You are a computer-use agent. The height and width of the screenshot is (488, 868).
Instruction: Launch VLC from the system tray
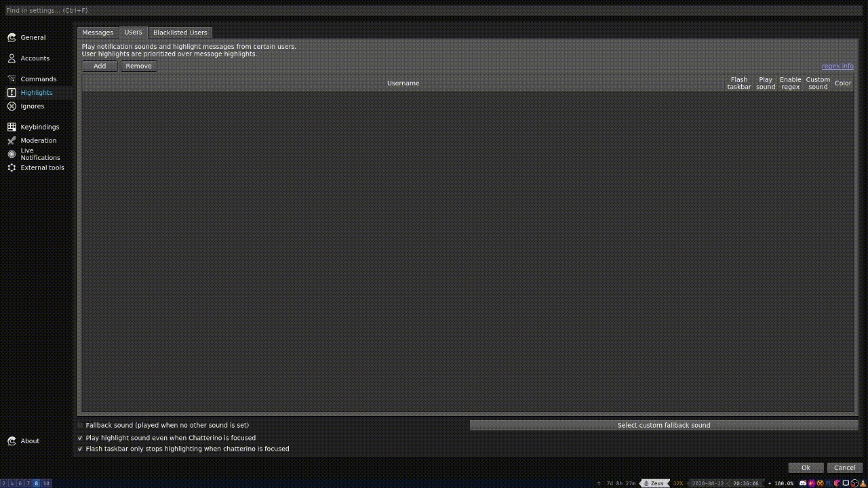pyautogui.click(x=861, y=483)
